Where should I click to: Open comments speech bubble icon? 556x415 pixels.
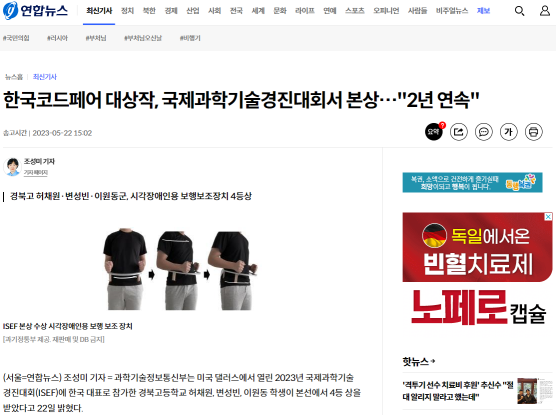(x=484, y=132)
